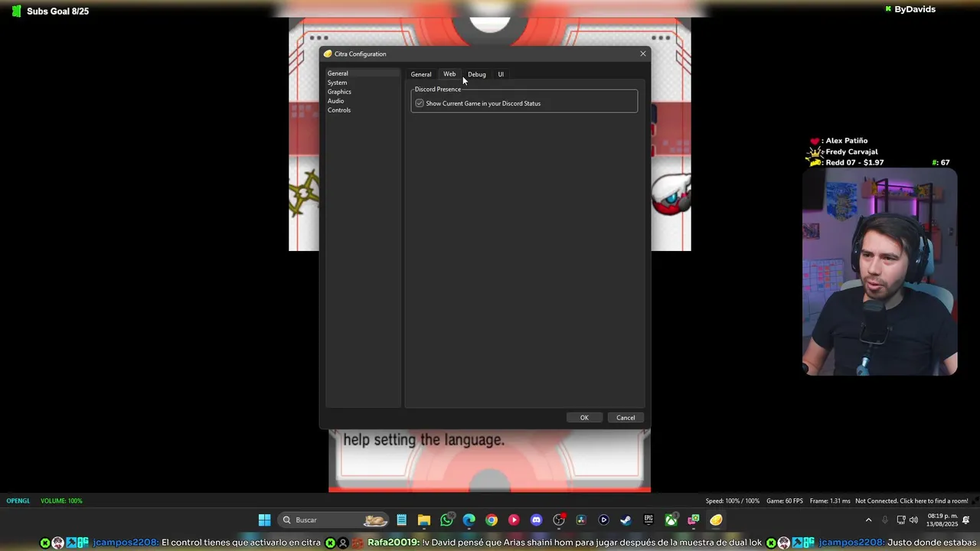
Task: Open the dark circular play icon on the taskbar
Action: point(603,520)
